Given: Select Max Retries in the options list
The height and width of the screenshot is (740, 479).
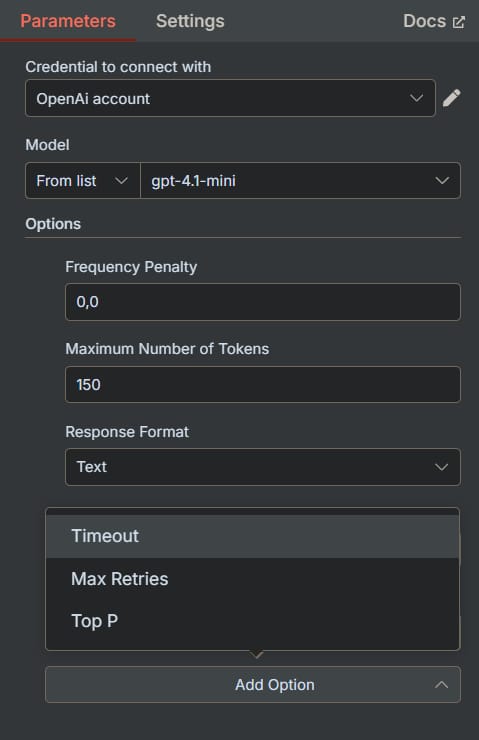Looking at the screenshot, I should coord(252,579).
